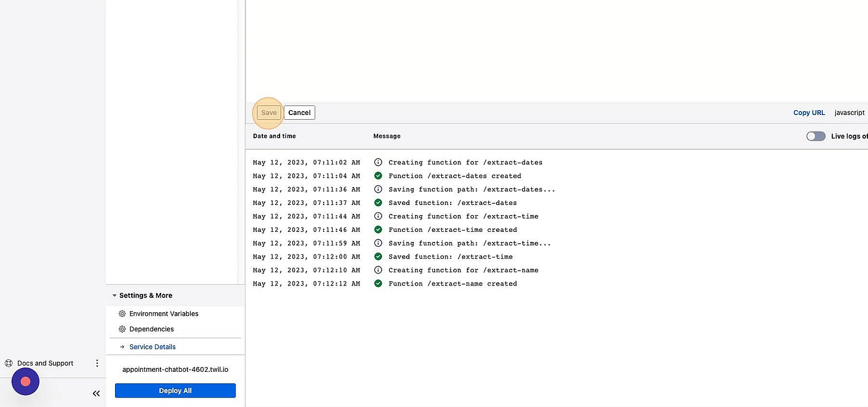Select log message 'Creating function for /extract-dates'
This screenshot has height=407, width=868.
click(x=466, y=162)
